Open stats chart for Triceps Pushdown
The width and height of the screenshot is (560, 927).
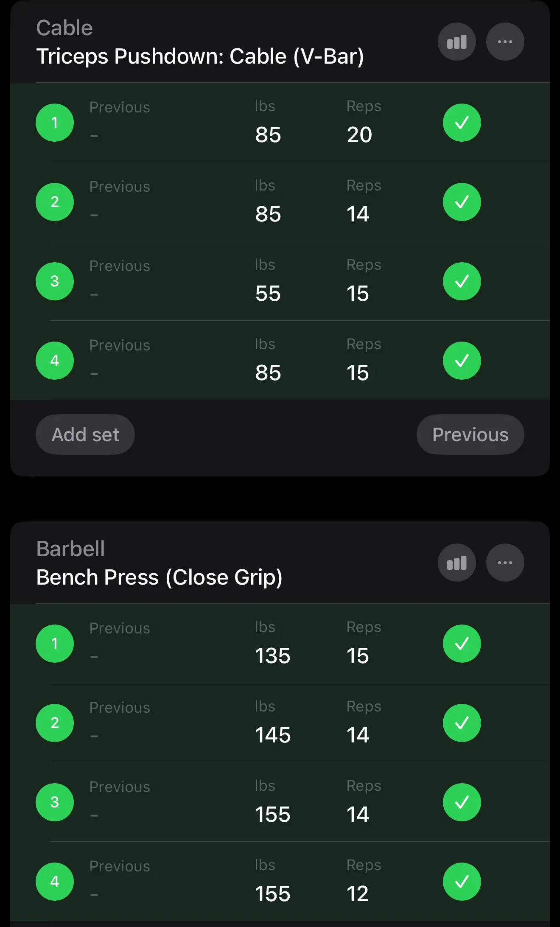(456, 42)
